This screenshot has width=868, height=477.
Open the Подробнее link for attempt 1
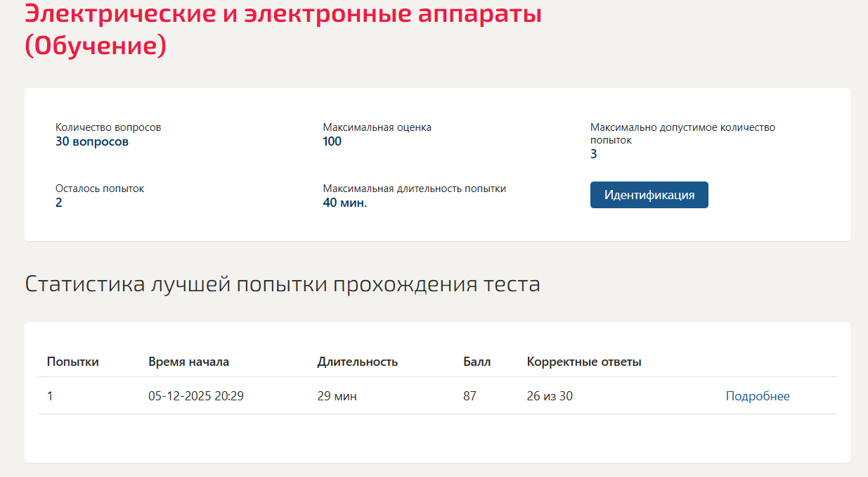758,396
